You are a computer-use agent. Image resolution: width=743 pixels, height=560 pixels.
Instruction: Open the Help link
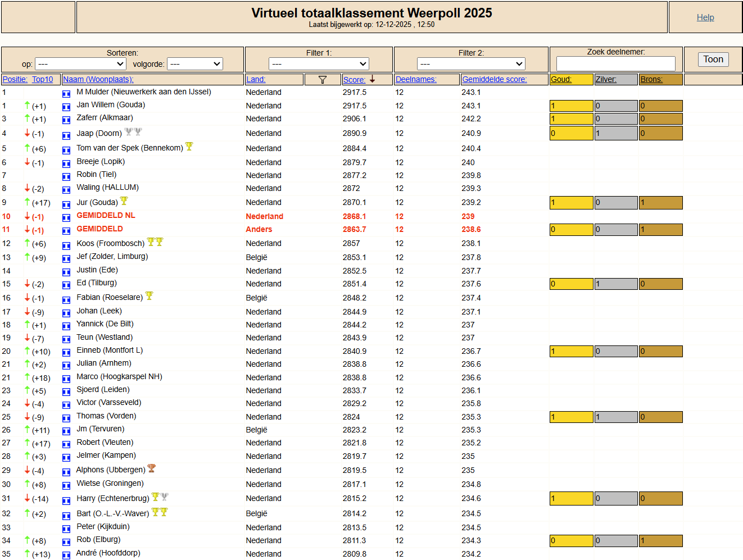[x=705, y=17]
